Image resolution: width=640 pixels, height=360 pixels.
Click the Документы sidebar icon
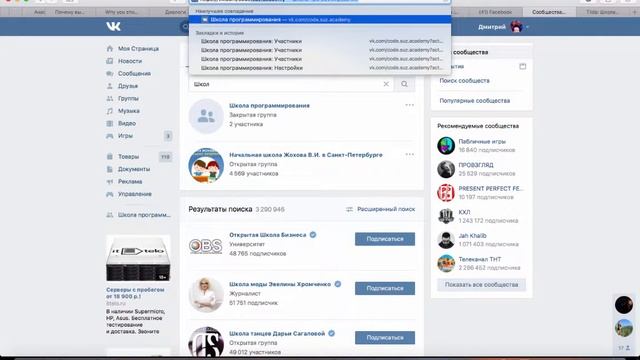pos(109,169)
